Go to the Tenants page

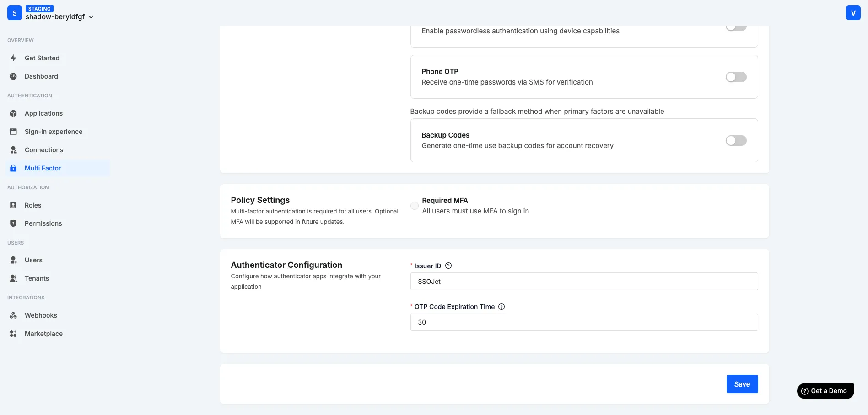(x=37, y=278)
